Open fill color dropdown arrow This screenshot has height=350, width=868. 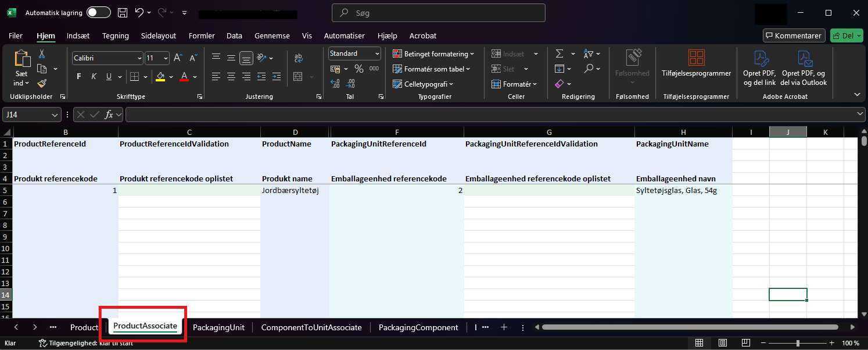point(171,77)
